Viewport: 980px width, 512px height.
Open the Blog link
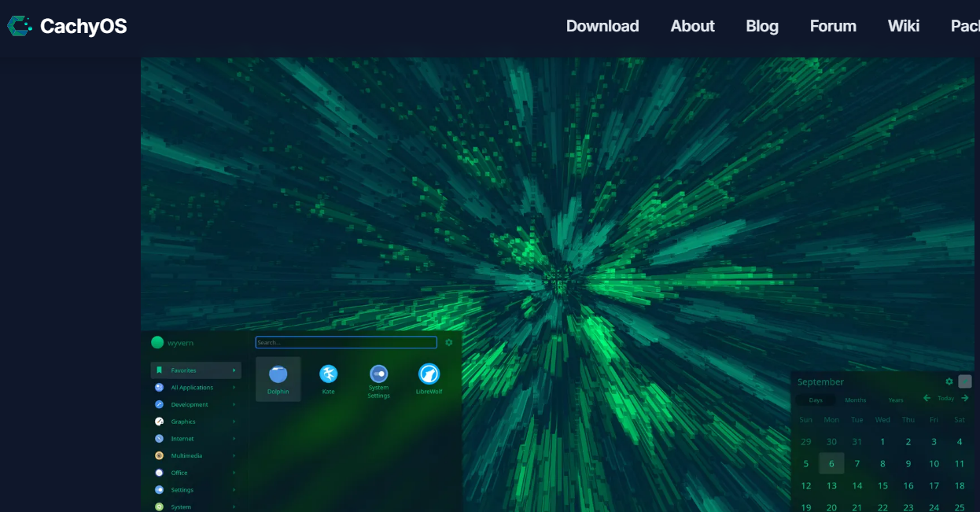pos(762,26)
